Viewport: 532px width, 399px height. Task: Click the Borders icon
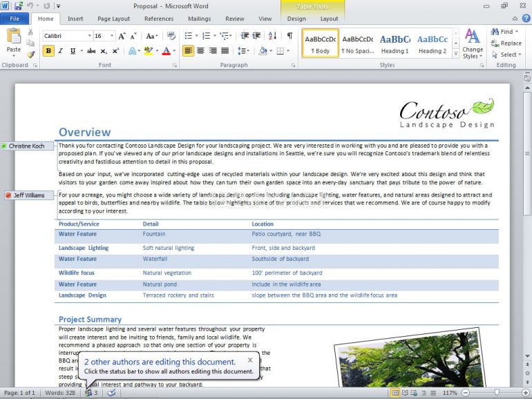281,51
